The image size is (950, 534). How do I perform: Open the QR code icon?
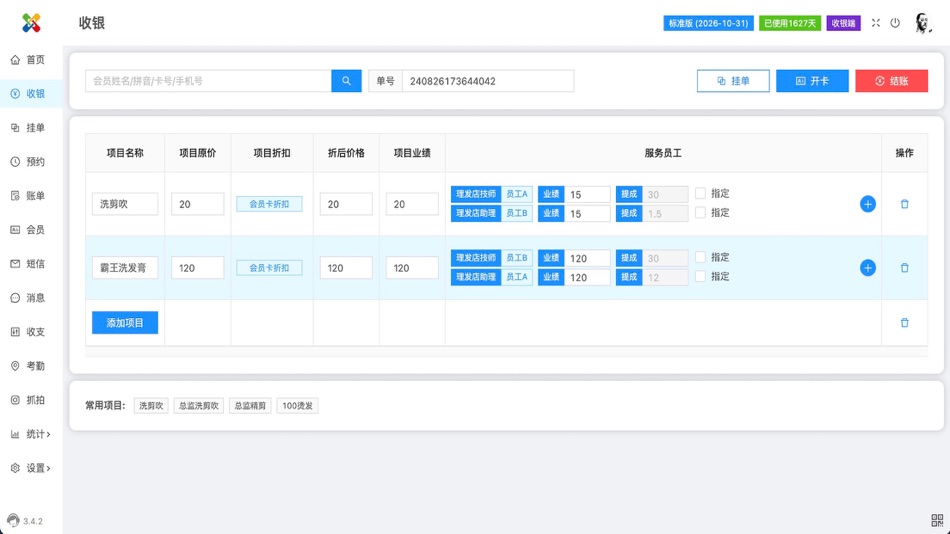click(937, 520)
